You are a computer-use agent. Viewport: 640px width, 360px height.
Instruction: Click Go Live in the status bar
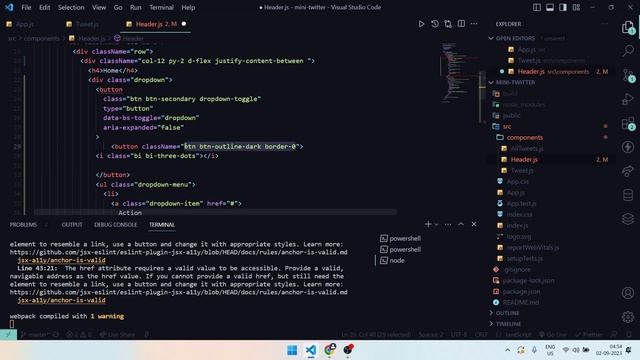553,335
